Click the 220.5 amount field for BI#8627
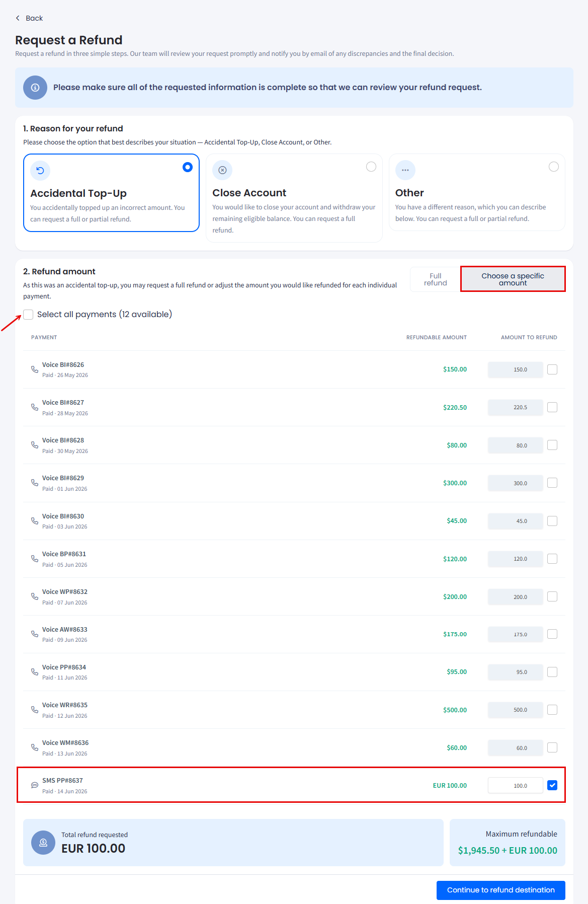This screenshot has height=904, width=588. click(516, 407)
